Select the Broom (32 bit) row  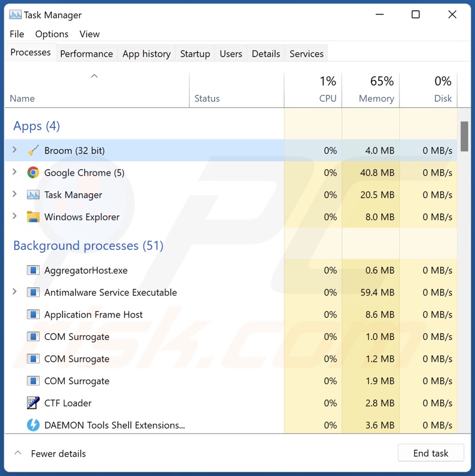pyautogui.click(x=231, y=150)
